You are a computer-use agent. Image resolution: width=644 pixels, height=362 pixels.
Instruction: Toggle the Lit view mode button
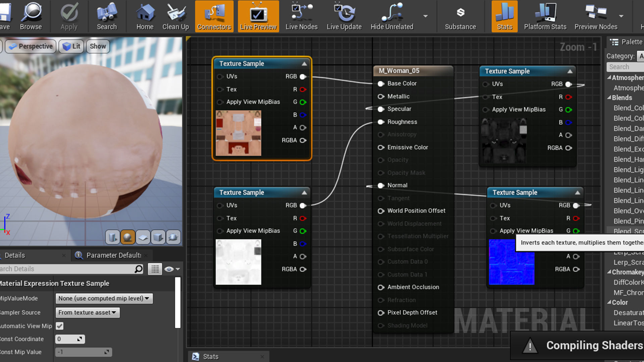(72, 46)
